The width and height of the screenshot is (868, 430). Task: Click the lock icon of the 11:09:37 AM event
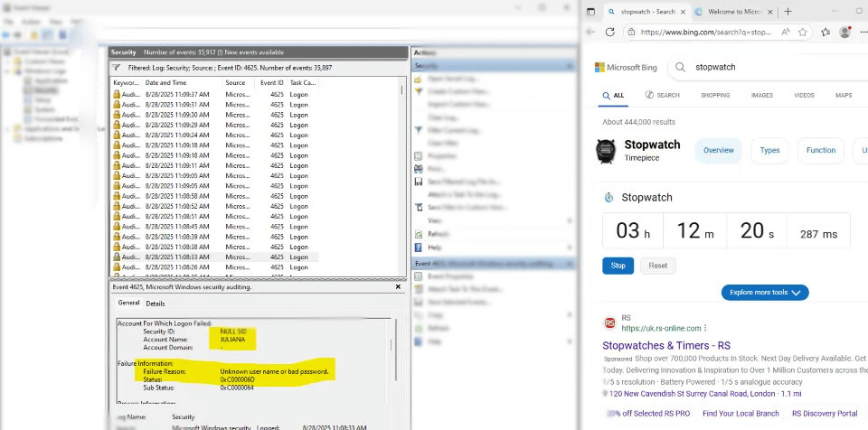pyautogui.click(x=117, y=95)
